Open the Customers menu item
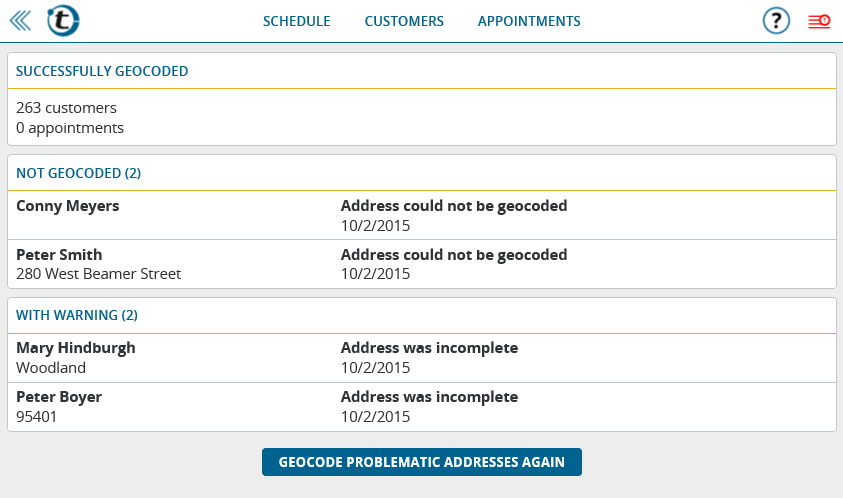 pos(404,21)
